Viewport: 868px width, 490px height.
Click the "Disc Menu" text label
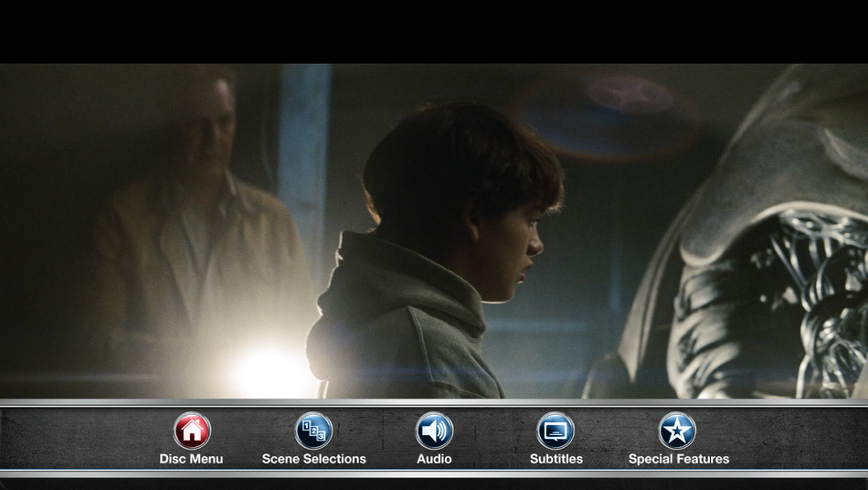click(191, 459)
